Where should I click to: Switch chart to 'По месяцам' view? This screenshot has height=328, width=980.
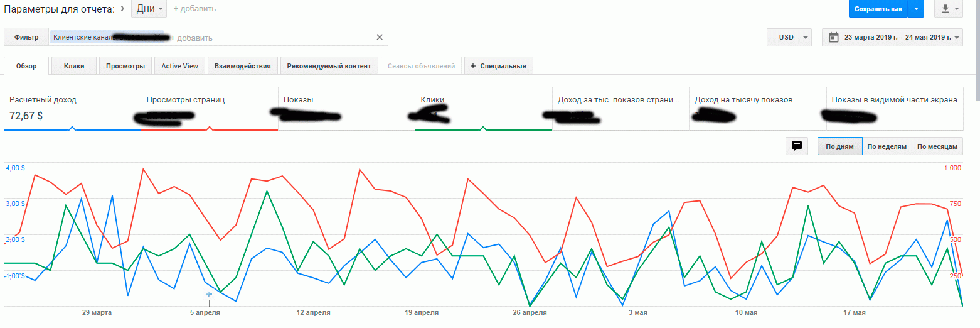[x=937, y=146]
